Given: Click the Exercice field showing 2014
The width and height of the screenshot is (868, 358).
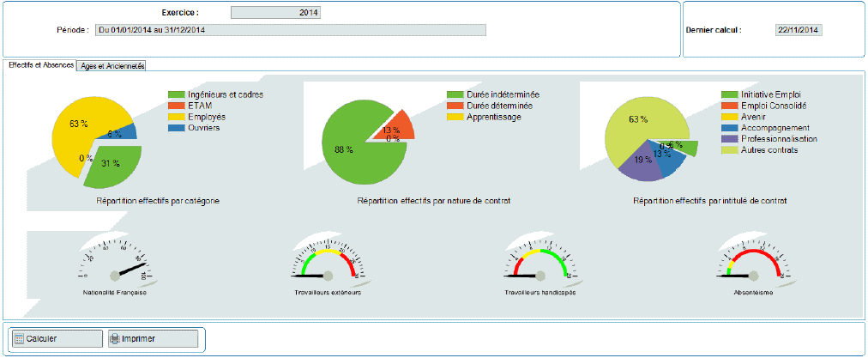Looking at the screenshot, I should coord(275,12).
